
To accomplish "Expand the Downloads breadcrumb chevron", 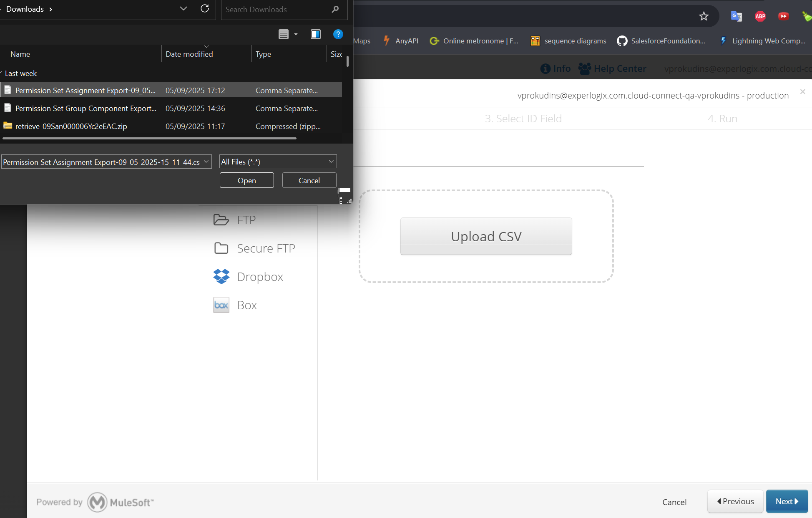I will [x=50, y=9].
